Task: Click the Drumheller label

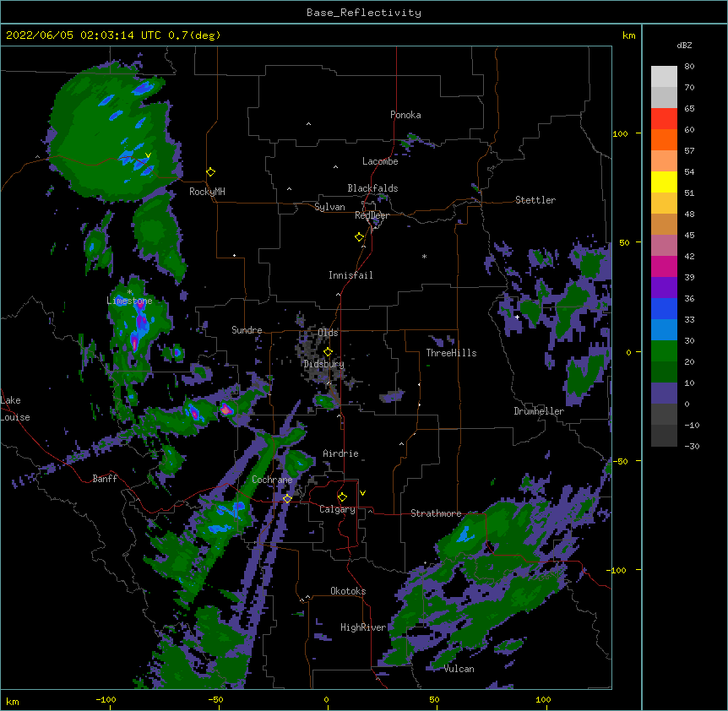Action: point(539,411)
